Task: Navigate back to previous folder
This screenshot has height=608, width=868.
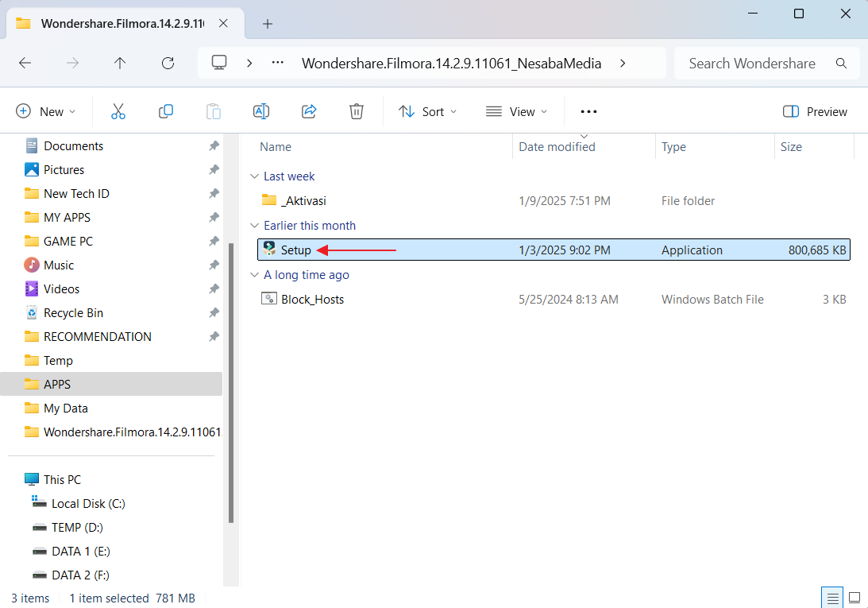Action: click(25, 64)
